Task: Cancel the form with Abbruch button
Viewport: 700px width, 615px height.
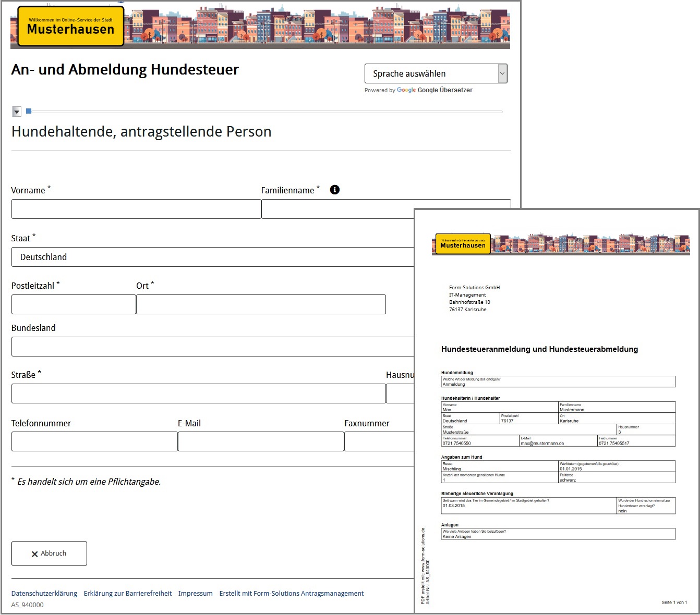Action: point(49,554)
